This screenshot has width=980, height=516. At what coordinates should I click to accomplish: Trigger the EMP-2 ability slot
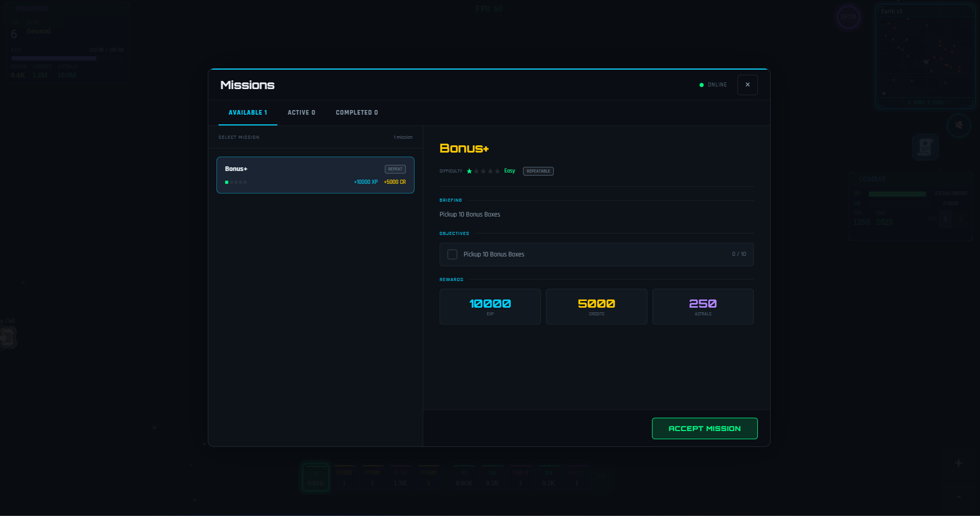point(520,478)
